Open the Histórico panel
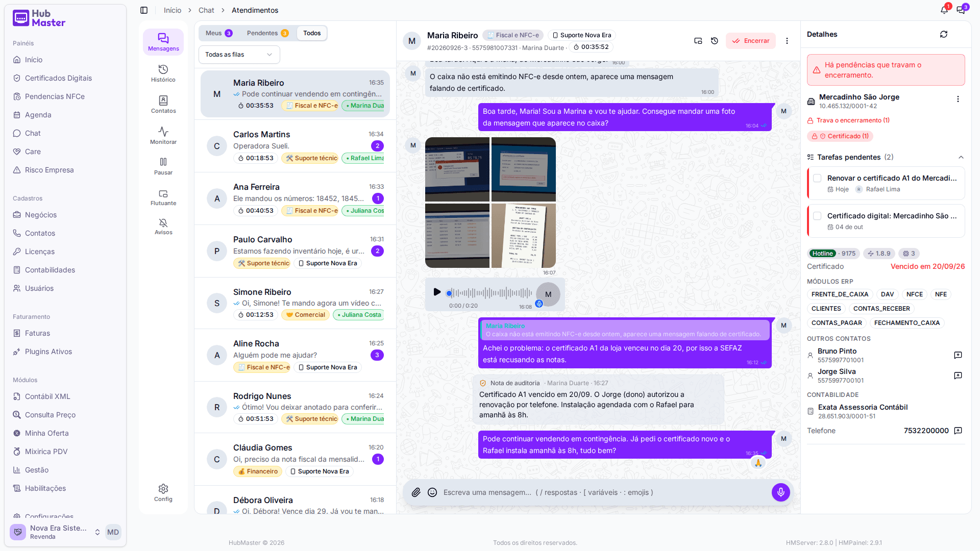This screenshot has height=551, width=980. [163, 73]
